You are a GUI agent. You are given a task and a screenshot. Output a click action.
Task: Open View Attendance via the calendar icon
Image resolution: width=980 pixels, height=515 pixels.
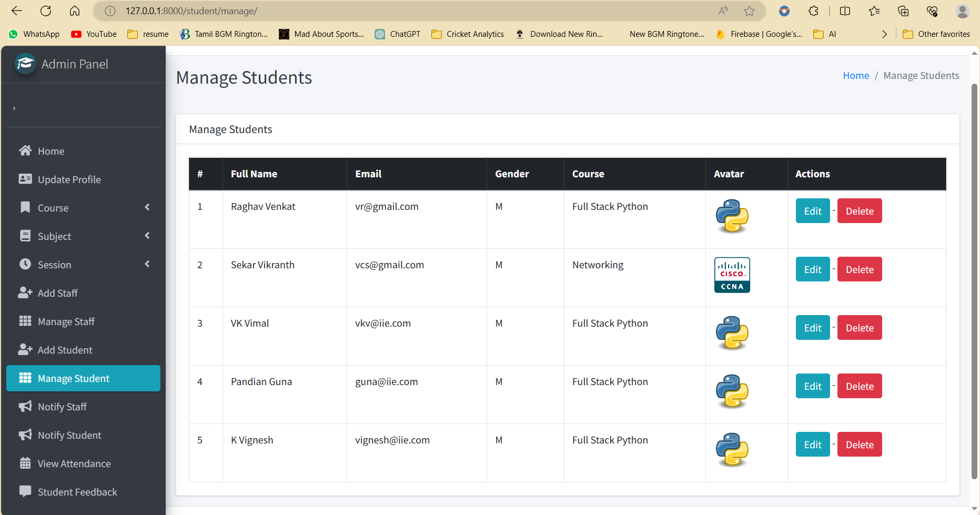(25, 463)
